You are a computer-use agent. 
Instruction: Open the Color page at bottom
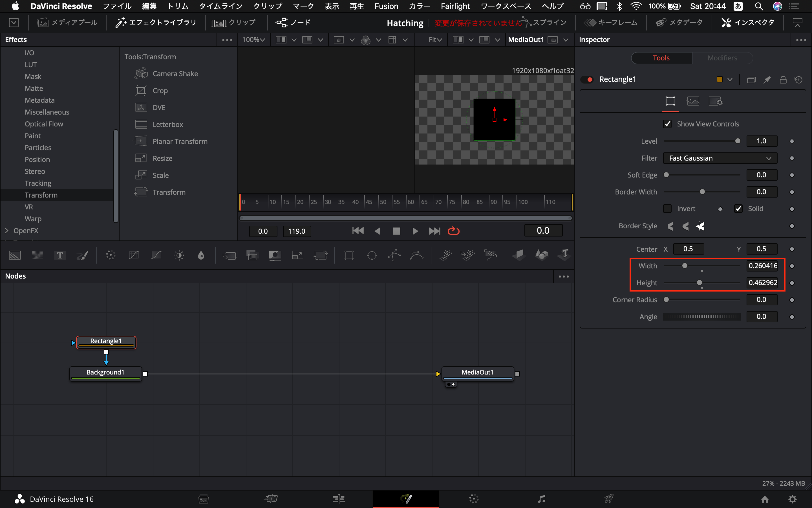[474, 499]
